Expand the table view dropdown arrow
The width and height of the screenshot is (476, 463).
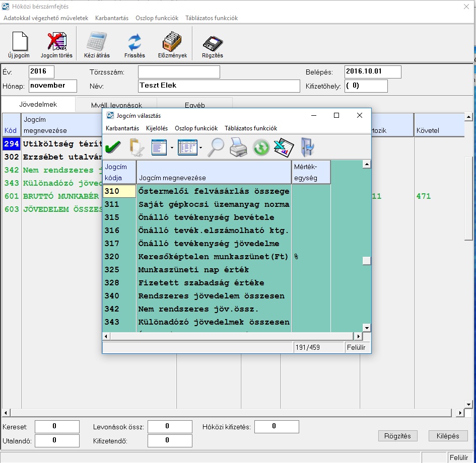click(201, 148)
